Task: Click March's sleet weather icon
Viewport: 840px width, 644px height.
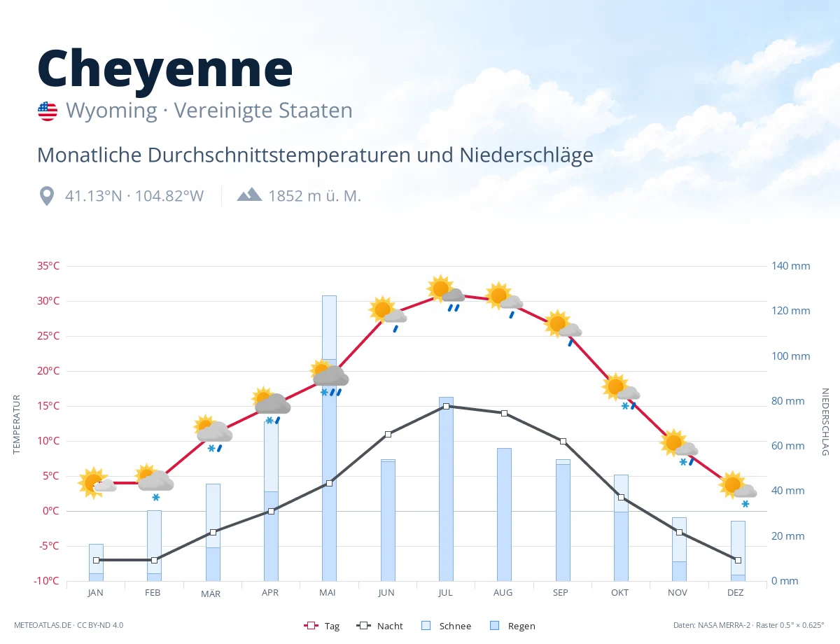Action: pos(213,433)
